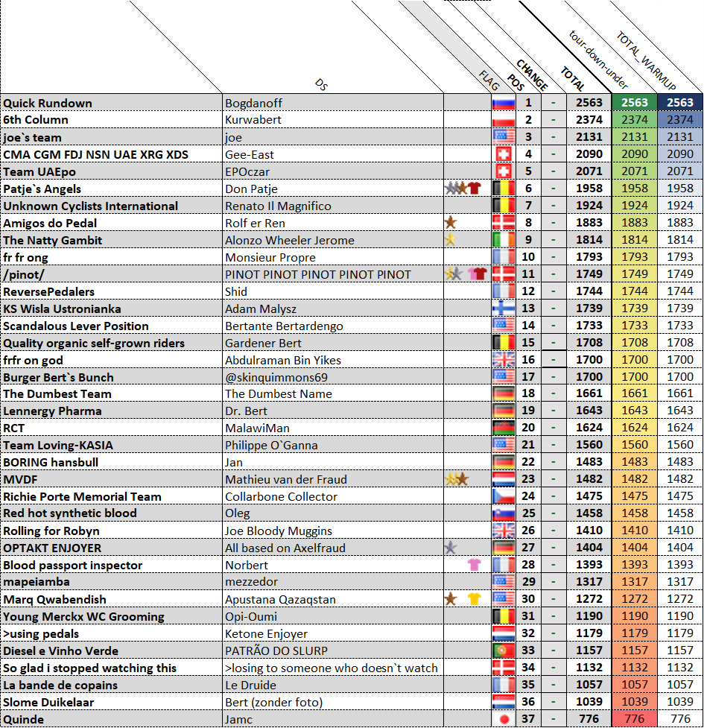This screenshot has width=704, height=728.
Task: Click the Japanese flag in Quinde row
Action: (504, 719)
